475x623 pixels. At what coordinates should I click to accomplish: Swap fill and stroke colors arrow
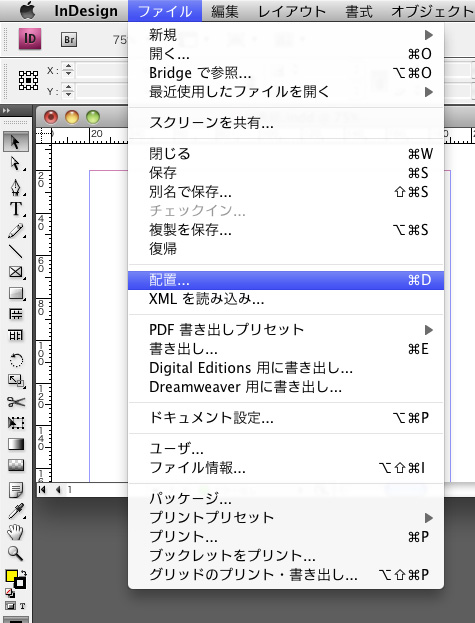coord(23,573)
